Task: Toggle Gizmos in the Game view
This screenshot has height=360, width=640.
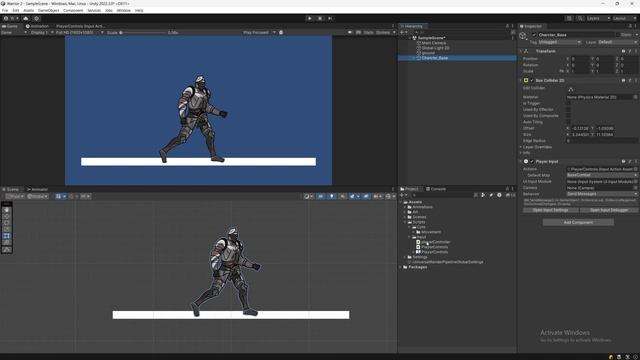Action: tap(383, 32)
